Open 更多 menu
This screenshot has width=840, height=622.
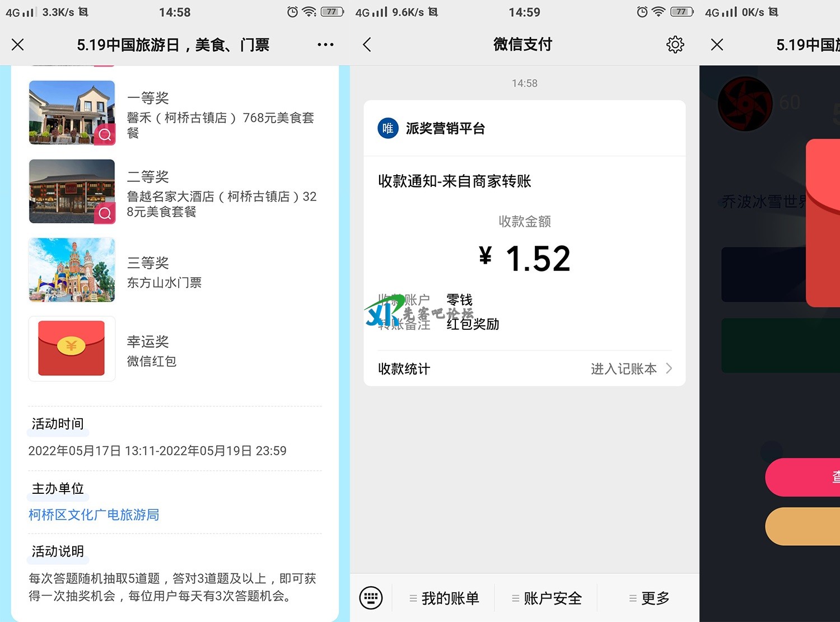click(649, 598)
